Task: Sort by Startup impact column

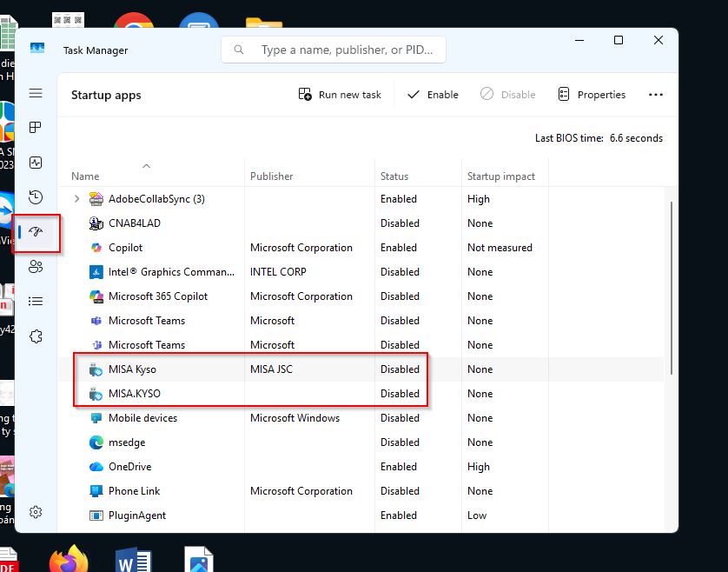Action: [x=500, y=176]
